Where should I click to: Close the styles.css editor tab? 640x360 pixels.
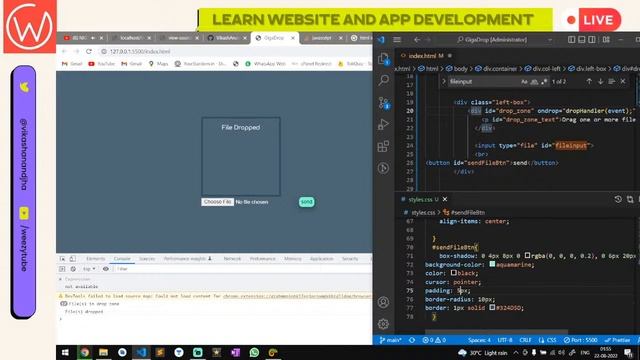click(445, 199)
